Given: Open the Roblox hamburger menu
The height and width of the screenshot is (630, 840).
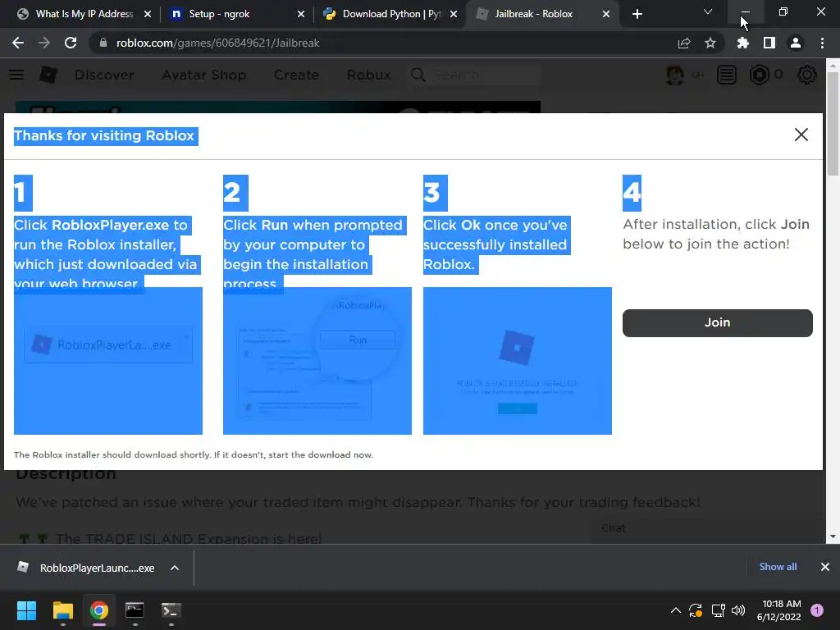Looking at the screenshot, I should (16, 75).
